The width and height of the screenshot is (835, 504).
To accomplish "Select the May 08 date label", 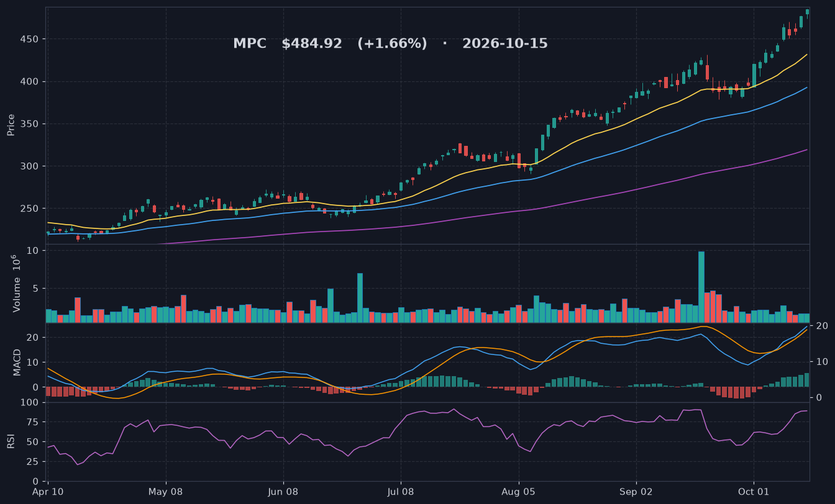I will (167, 492).
